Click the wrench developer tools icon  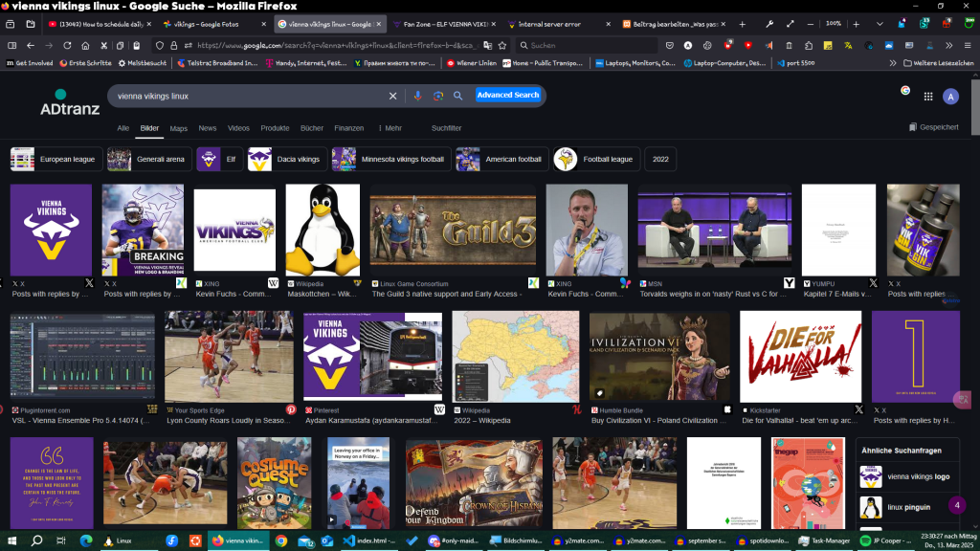coord(769,24)
